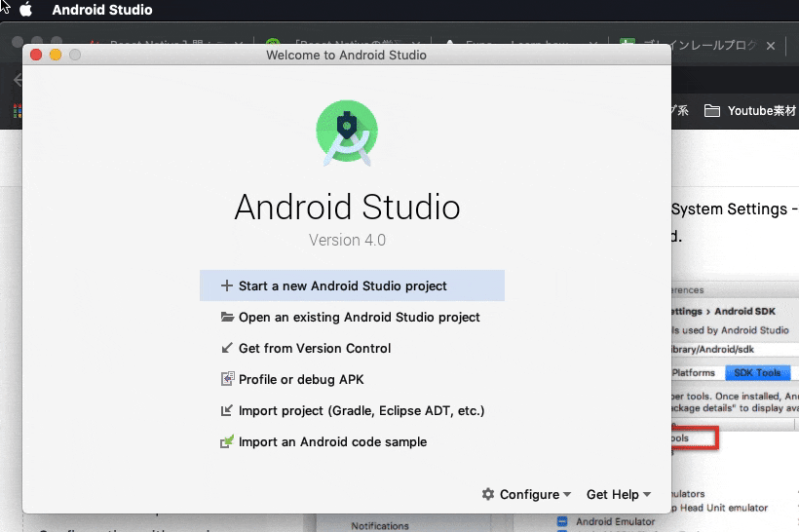799x532 pixels.
Task: Click the Android SDK breadcrumb text
Action: tap(744, 311)
